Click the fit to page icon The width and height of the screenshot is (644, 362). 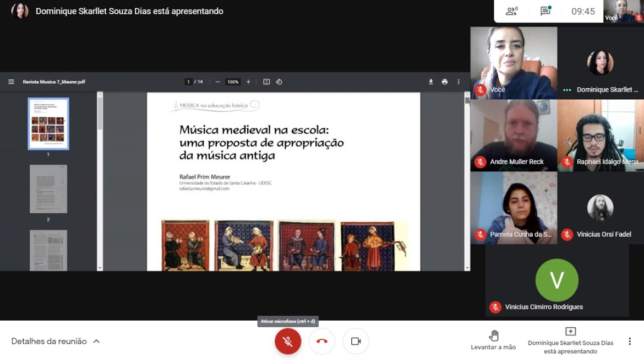coord(266,82)
